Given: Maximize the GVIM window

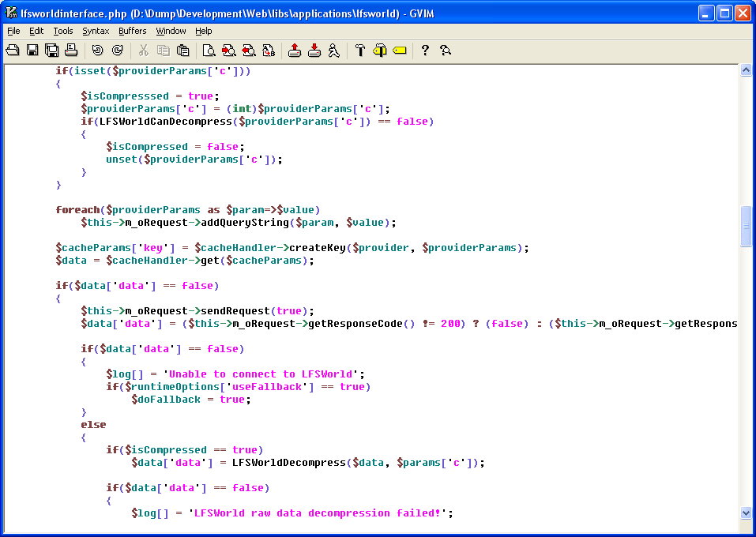Looking at the screenshot, I should click(724, 13).
